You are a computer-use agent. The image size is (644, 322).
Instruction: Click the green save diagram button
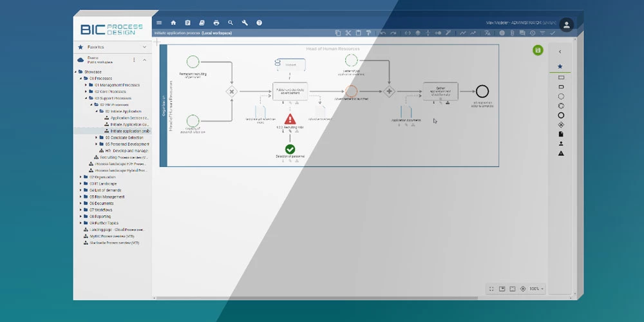pos(538,50)
